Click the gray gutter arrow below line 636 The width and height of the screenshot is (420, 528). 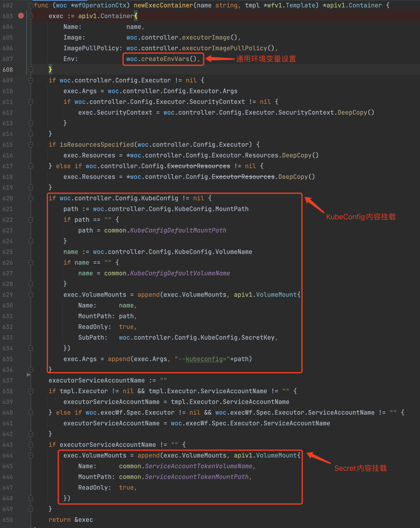click(x=29, y=375)
